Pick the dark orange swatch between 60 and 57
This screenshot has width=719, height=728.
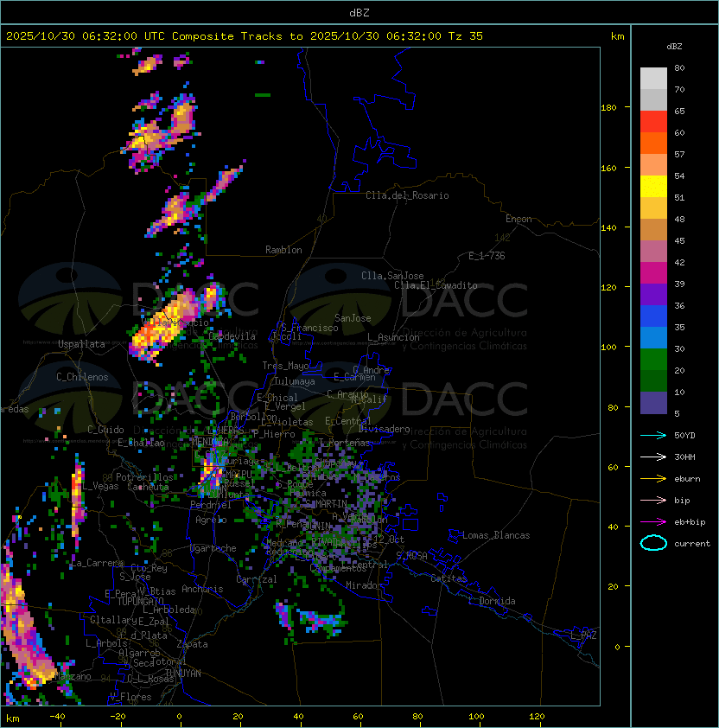coord(653,143)
